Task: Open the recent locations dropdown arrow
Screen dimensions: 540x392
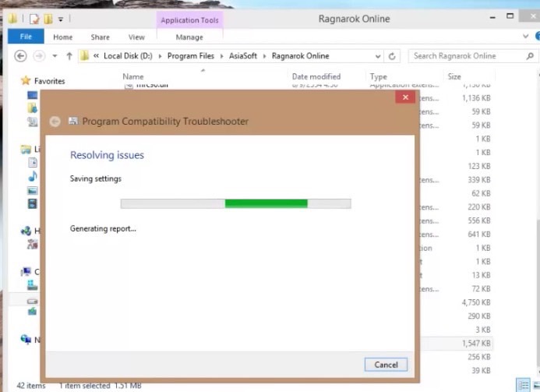Action: [x=55, y=56]
